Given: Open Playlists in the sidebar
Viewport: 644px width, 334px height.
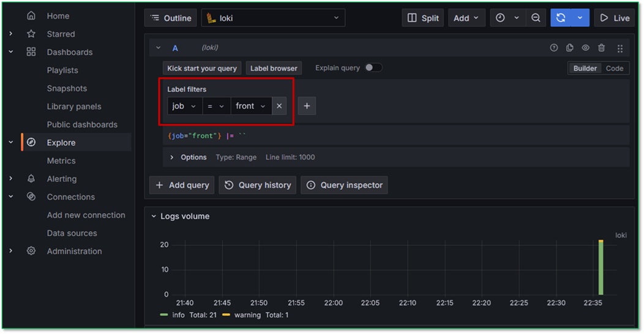Looking at the screenshot, I should pyautogui.click(x=62, y=70).
